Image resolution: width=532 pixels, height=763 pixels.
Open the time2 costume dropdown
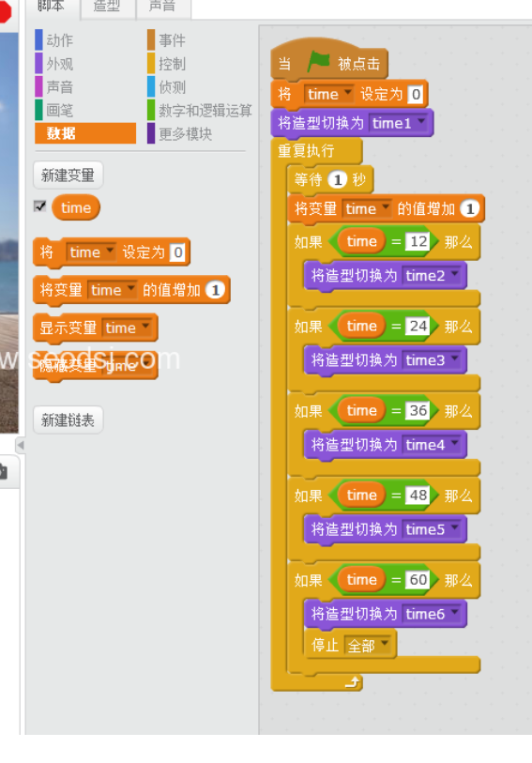pos(432,275)
